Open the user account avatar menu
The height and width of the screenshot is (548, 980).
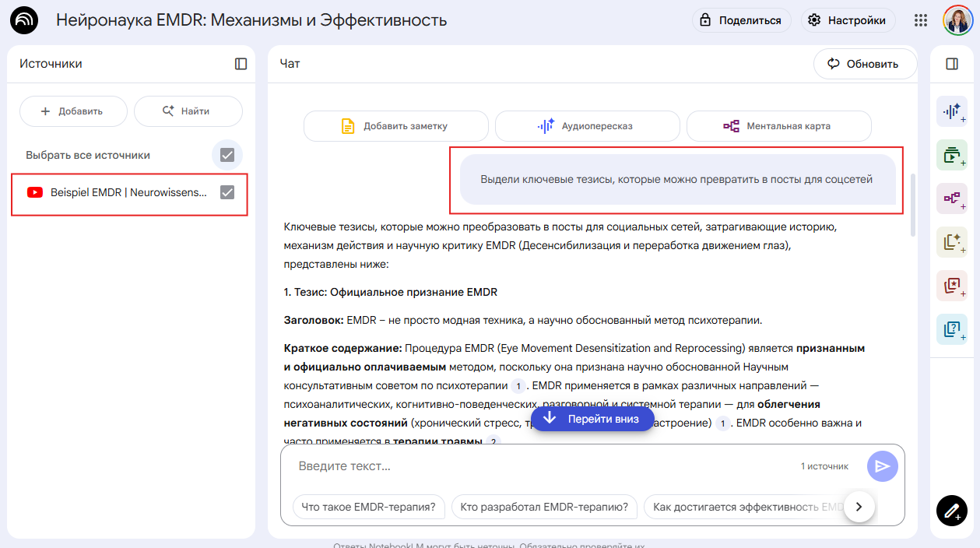(x=957, y=20)
